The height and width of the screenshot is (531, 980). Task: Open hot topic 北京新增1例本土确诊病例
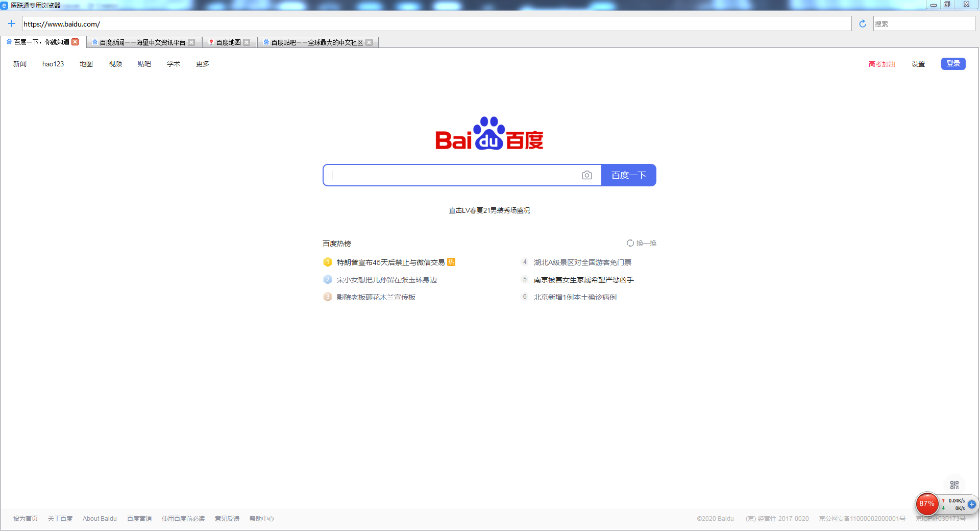575,297
